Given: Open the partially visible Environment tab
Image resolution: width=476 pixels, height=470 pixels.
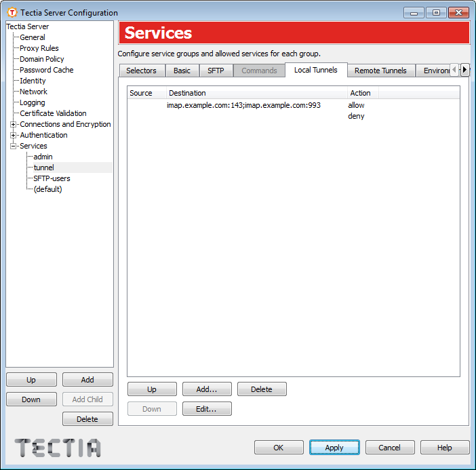Looking at the screenshot, I should pyautogui.click(x=434, y=71).
